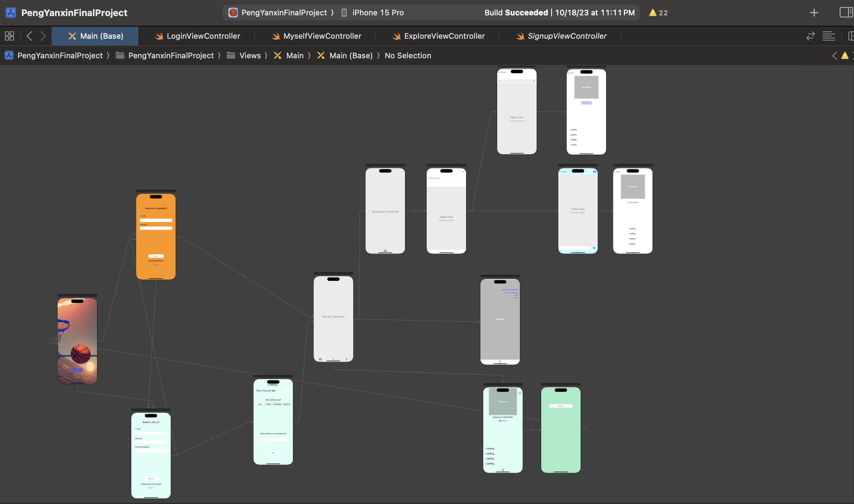
Task: Choose iPhone 15 Pro run destination
Action: [x=378, y=13]
